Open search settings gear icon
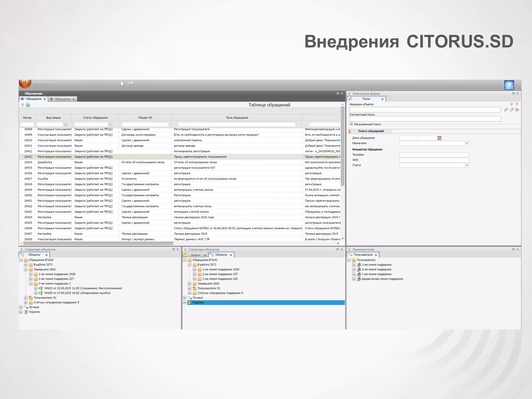This screenshot has height=399, width=532. coord(517,110)
